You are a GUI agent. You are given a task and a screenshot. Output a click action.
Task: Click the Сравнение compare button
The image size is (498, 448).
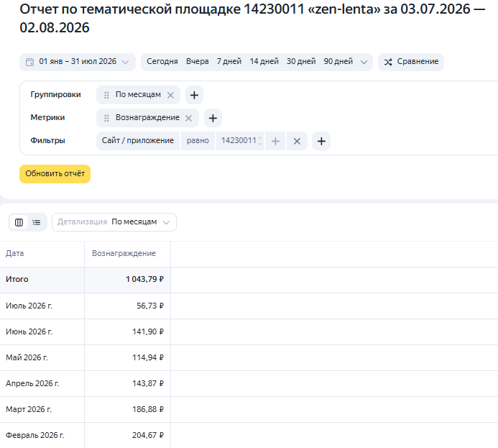click(411, 62)
